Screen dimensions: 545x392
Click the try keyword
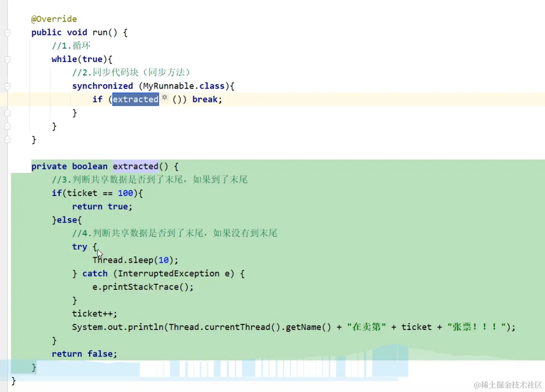click(x=80, y=246)
